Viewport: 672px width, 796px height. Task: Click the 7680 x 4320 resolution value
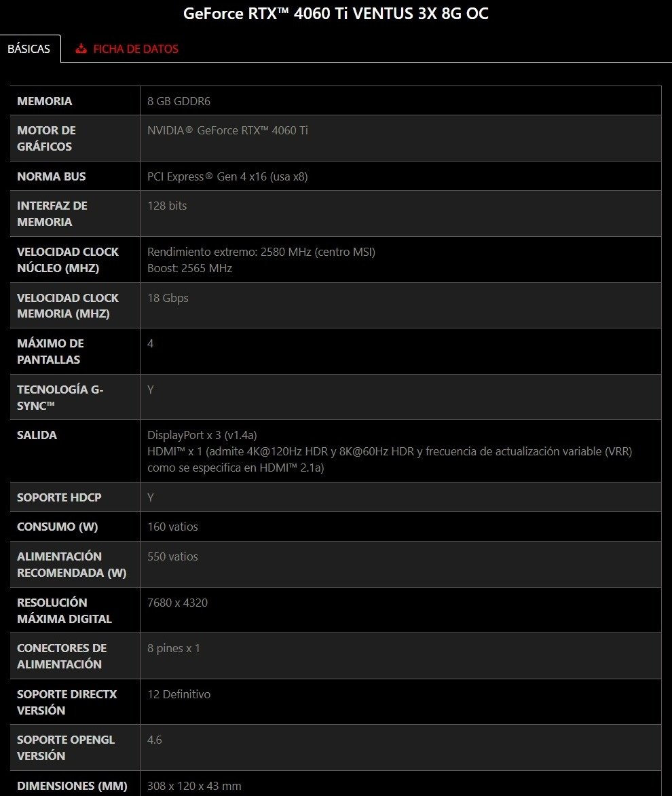[x=177, y=603]
